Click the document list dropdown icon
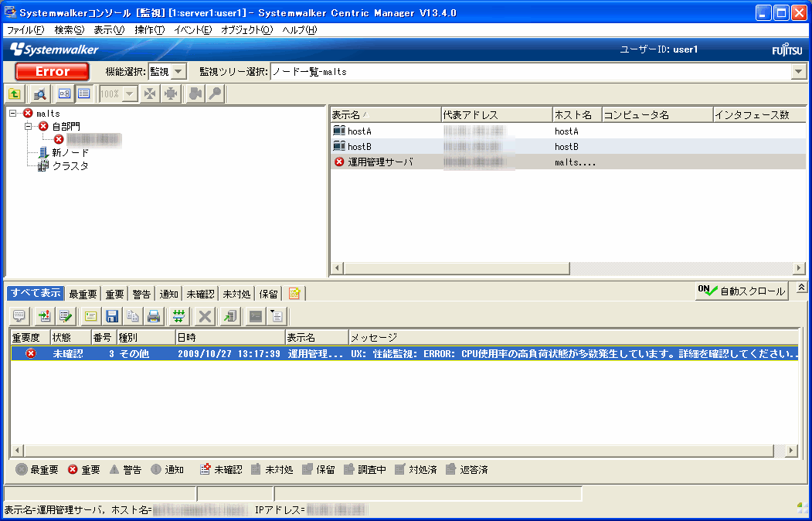Screen dimensions: 812x521 click(x=277, y=315)
